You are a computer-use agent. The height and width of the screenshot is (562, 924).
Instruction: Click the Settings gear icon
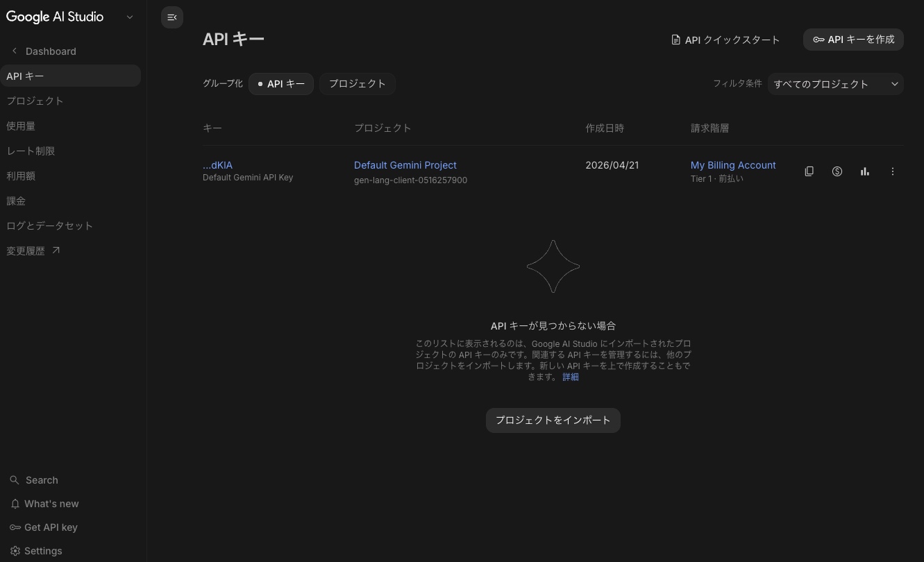(x=15, y=551)
